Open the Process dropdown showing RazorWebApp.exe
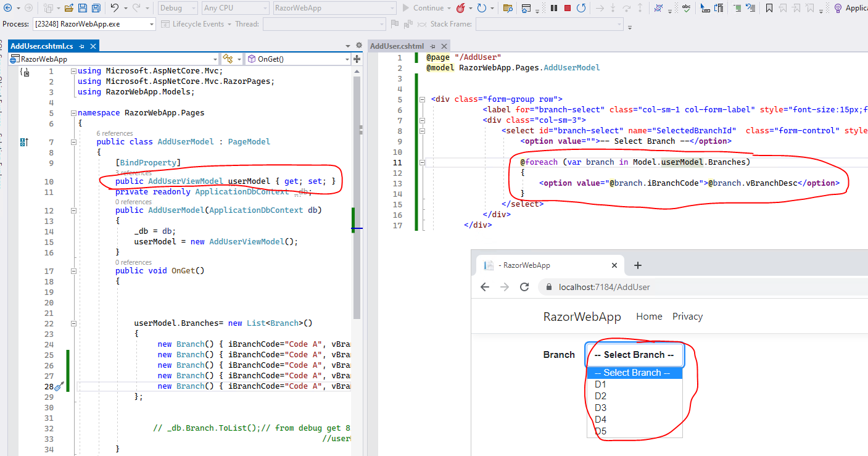The width and height of the screenshot is (868, 456). (x=93, y=24)
